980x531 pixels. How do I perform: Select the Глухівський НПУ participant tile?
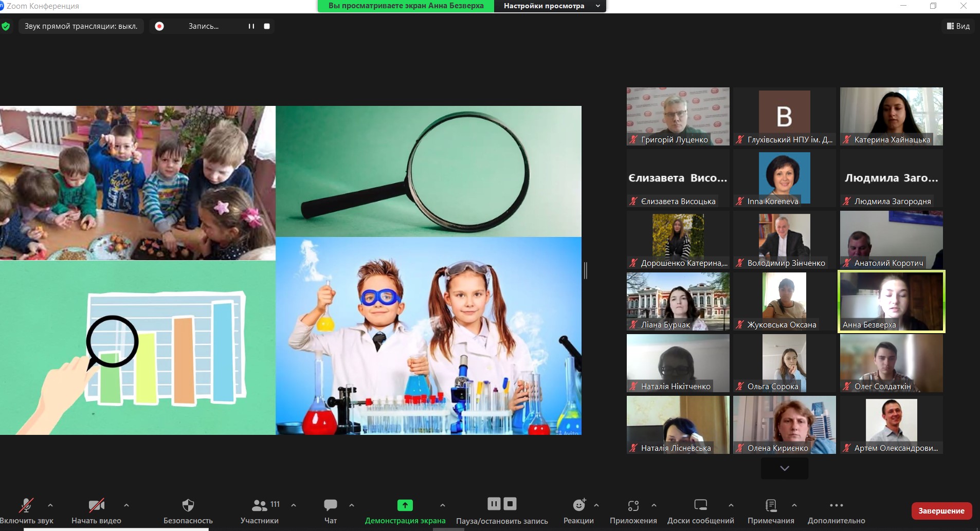point(785,116)
